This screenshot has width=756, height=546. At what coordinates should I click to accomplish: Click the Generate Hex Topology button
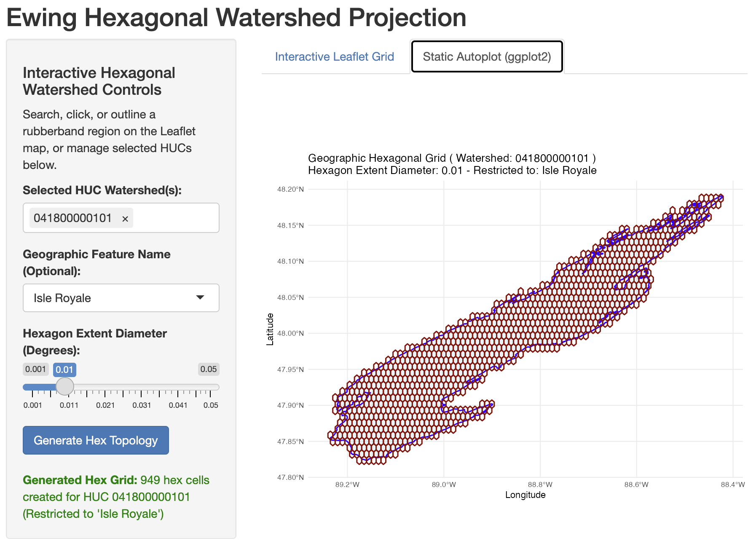click(96, 440)
